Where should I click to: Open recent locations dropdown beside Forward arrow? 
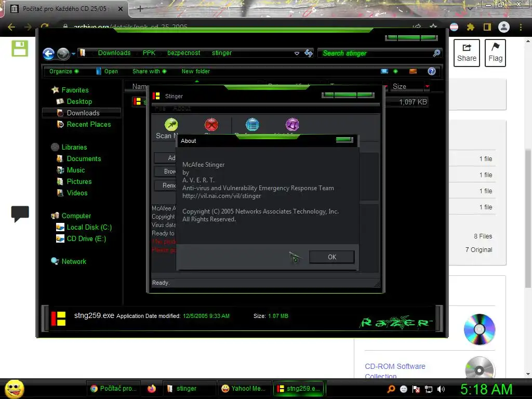(73, 54)
